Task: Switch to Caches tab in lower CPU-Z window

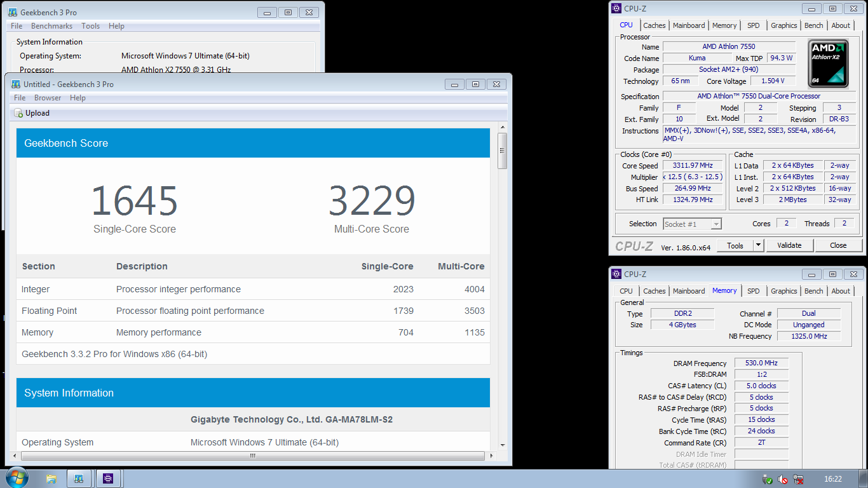Action: click(654, 291)
